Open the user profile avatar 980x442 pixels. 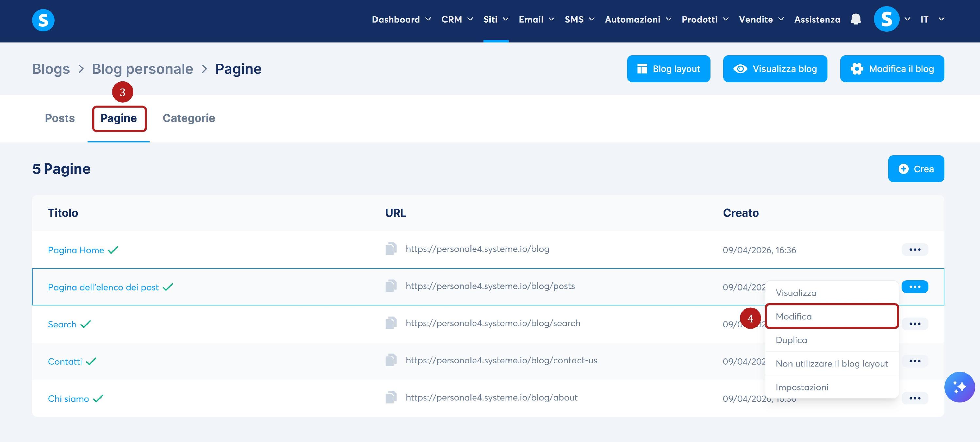(887, 19)
